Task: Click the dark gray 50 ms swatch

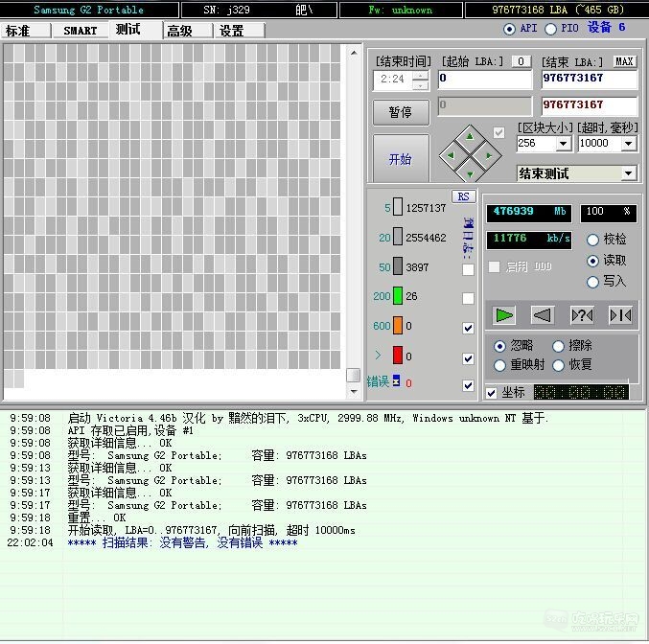Action: click(x=397, y=265)
